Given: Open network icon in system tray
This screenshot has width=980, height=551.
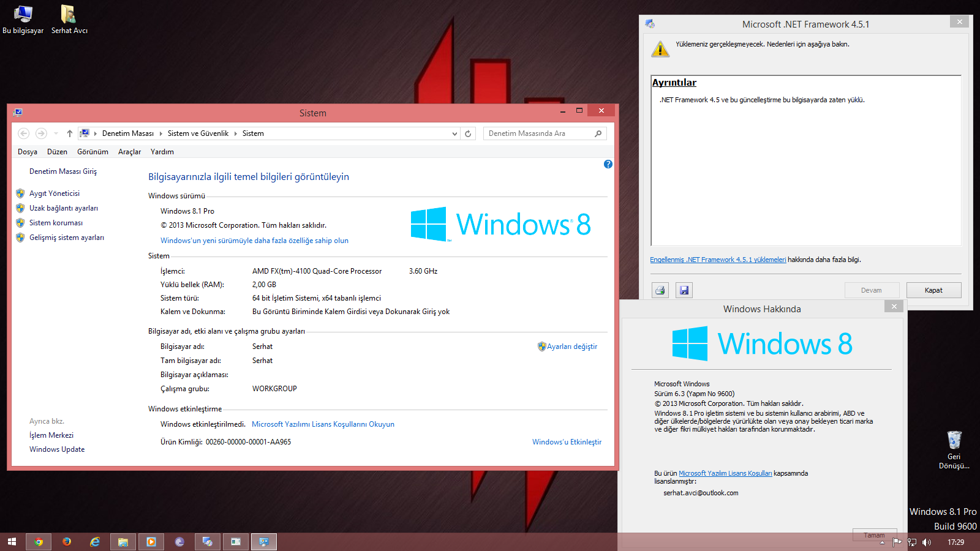Looking at the screenshot, I should [x=912, y=542].
